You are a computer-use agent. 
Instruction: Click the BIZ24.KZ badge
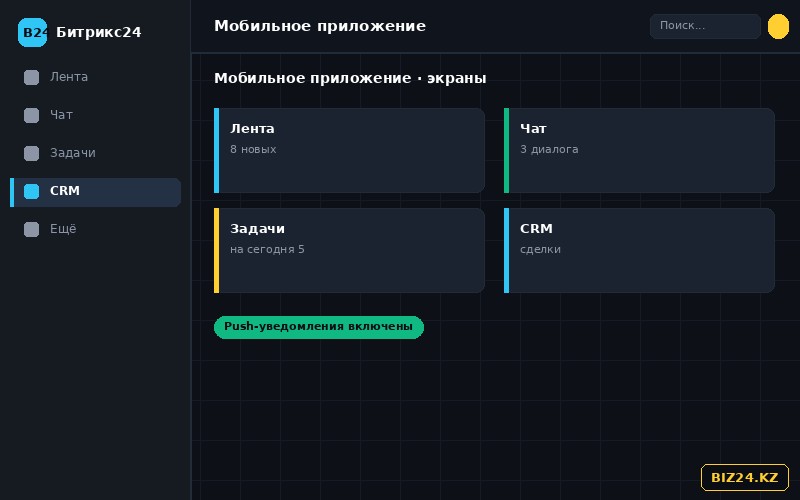(744, 478)
